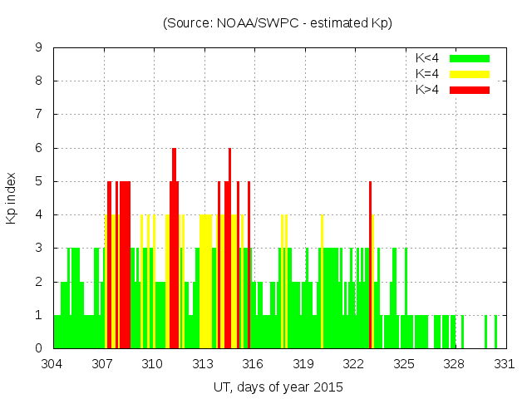Select the K<4 legend label text

point(429,58)
